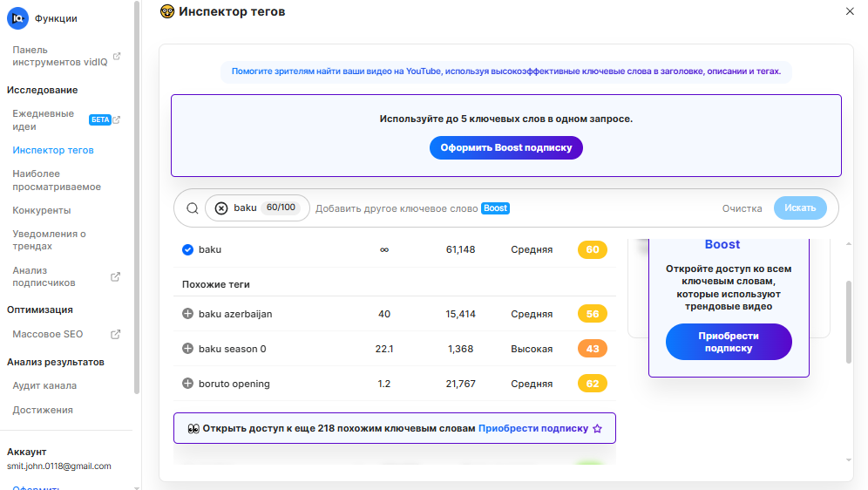Close the Tag Inspector panel
868x490 pixels.
[850, 11]
